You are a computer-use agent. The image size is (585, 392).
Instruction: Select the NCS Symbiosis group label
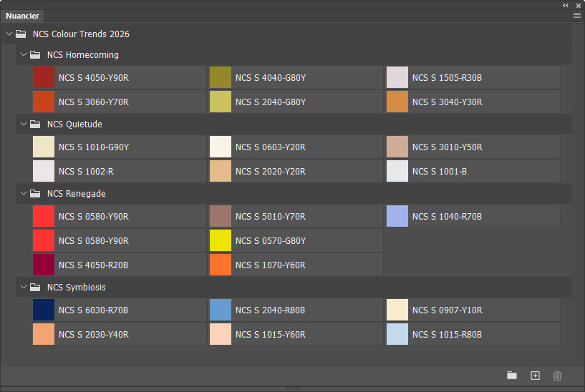tap(76, 288)
